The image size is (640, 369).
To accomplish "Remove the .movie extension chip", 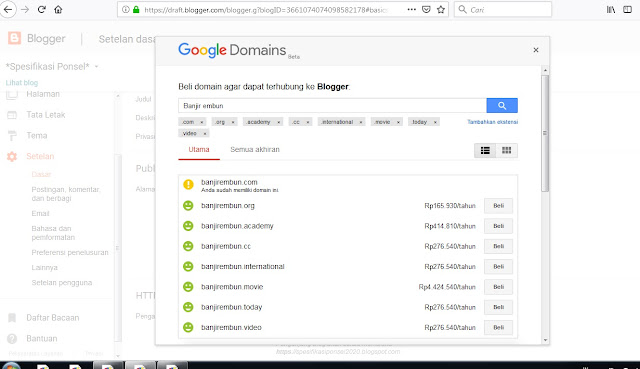I will [398, 122].
